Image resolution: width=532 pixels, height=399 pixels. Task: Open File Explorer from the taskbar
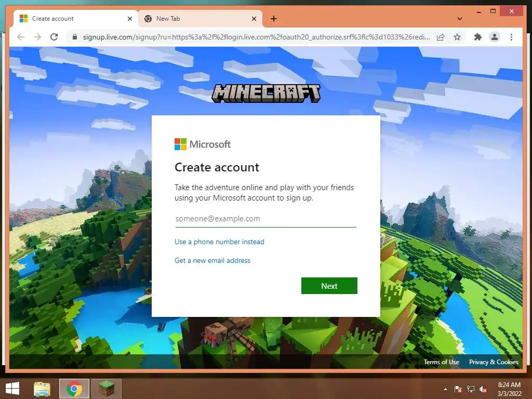pos(42,389)
